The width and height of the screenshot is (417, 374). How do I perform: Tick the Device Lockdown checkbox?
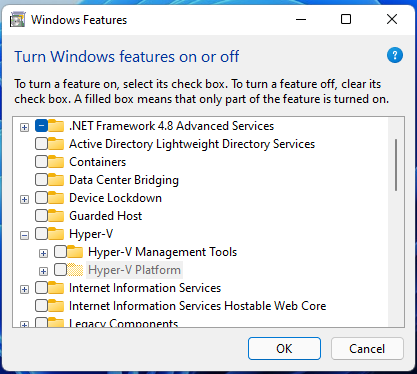pyautogui.click(x=41, y=198)
